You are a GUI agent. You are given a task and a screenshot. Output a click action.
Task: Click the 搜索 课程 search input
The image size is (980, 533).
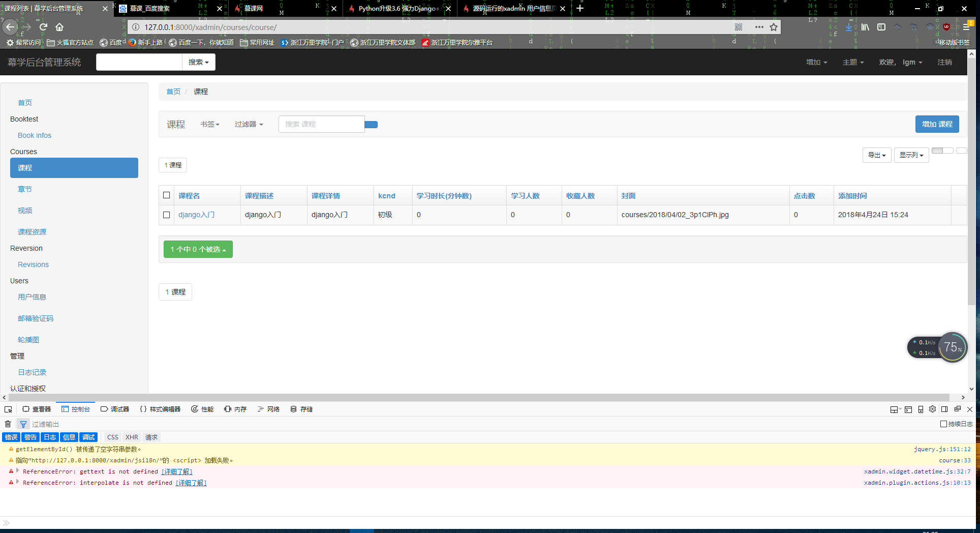(x=322, y=124)
